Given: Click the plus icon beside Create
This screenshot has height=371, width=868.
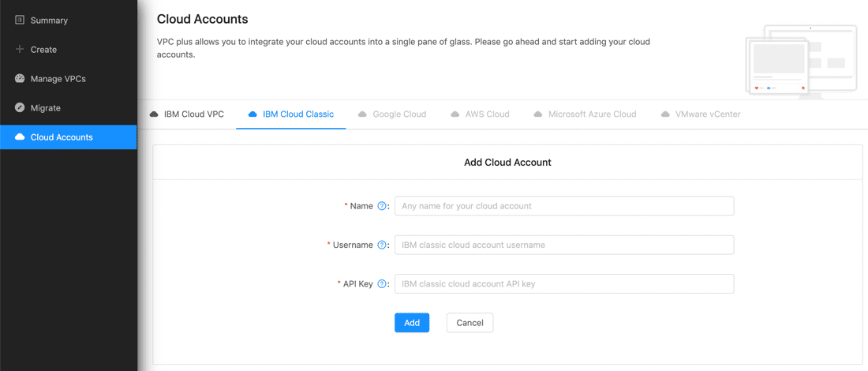Looking at the screenshot, I should [20, 49].
